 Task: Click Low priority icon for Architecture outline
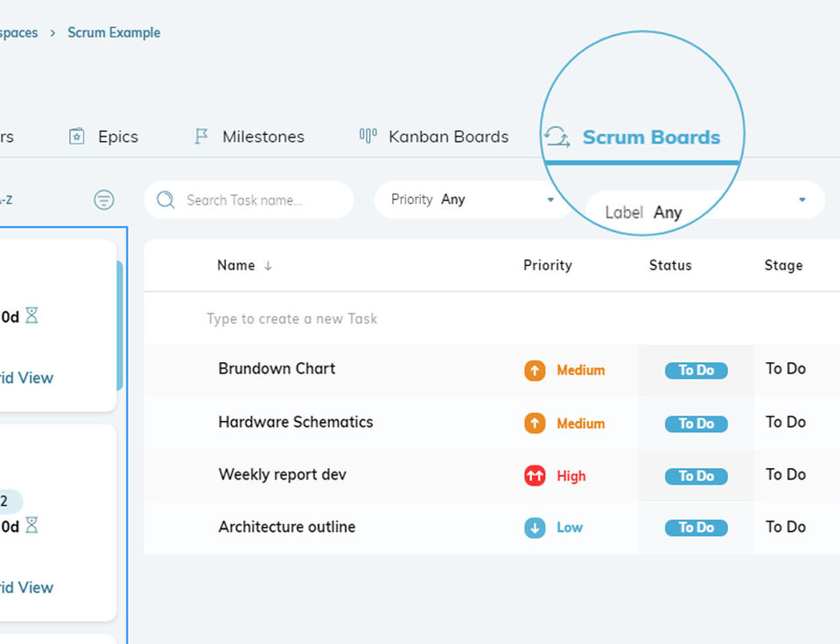tap(535, 528)
